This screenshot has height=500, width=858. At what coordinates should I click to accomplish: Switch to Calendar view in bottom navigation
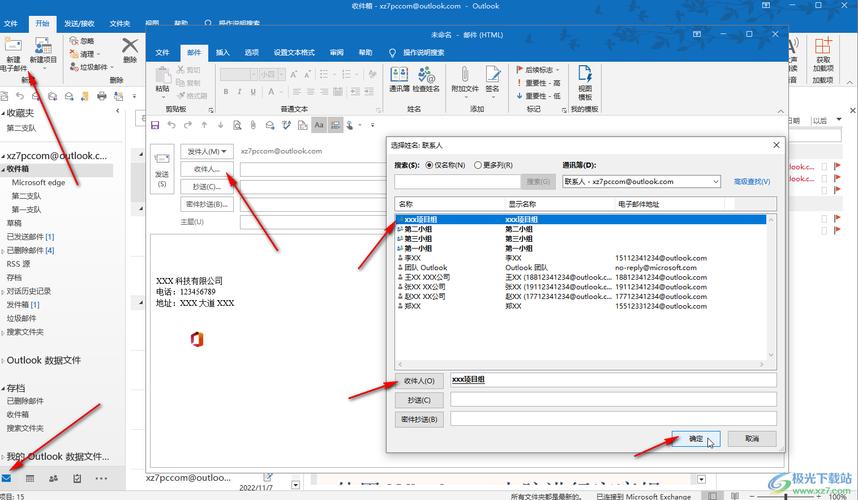point(30,479)
